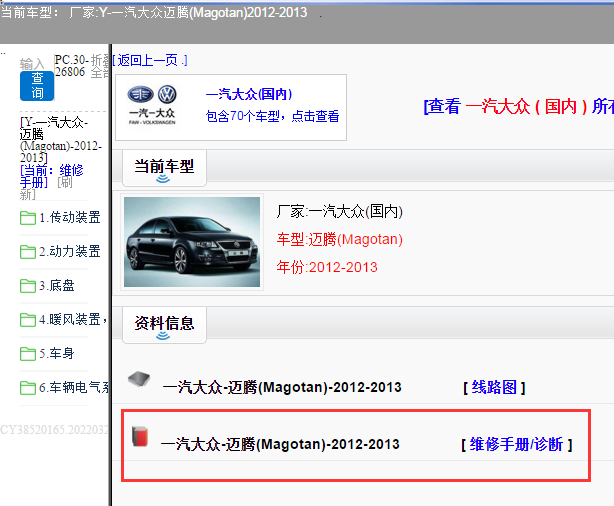The width and height of the screenshot is (614, 506).
Task: Open the 线路图 wiring diagram link
Action: (494, 387)
